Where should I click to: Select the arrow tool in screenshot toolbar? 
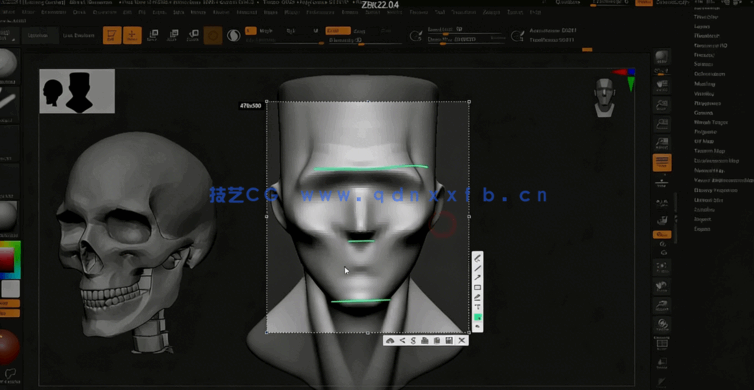coord(478,277)
